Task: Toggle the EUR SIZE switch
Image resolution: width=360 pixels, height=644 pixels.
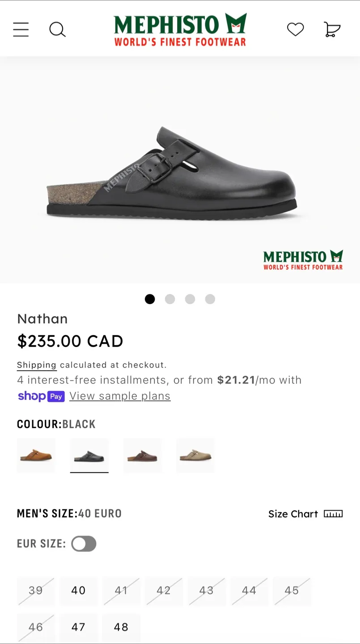Action: pyautogui.click(x=84, y=543)
